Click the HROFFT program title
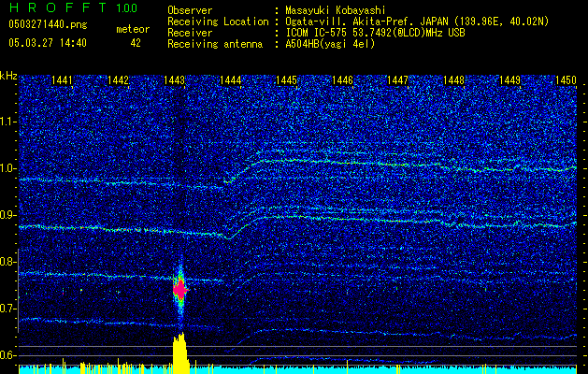 (58, 7)
